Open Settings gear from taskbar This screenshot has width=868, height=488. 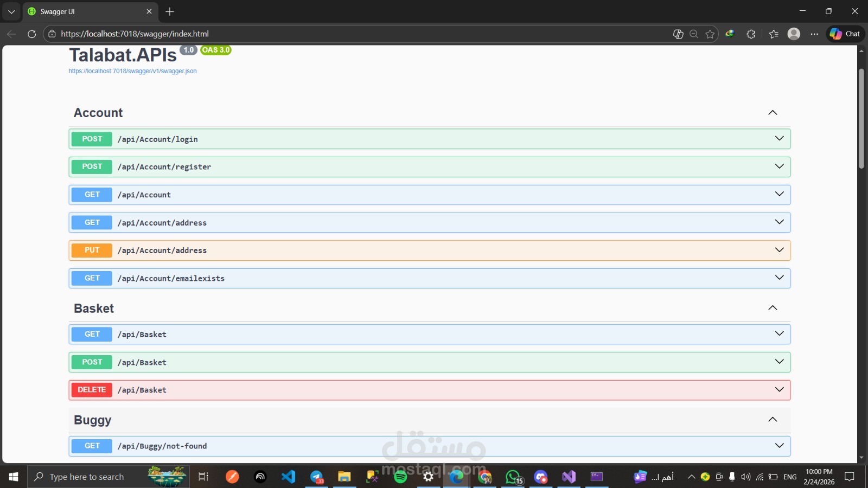tap(429, 477)
